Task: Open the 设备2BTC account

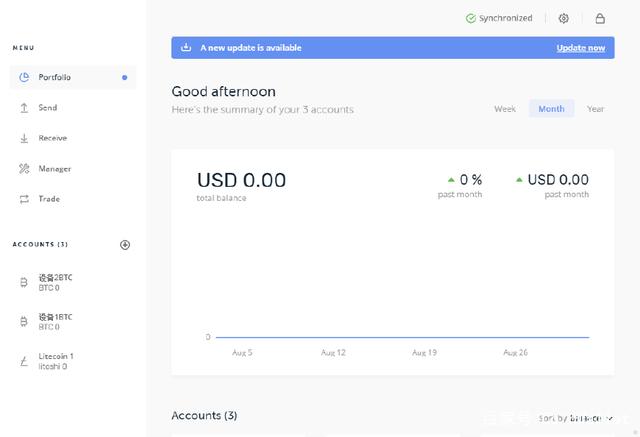Action: point(55,282)
